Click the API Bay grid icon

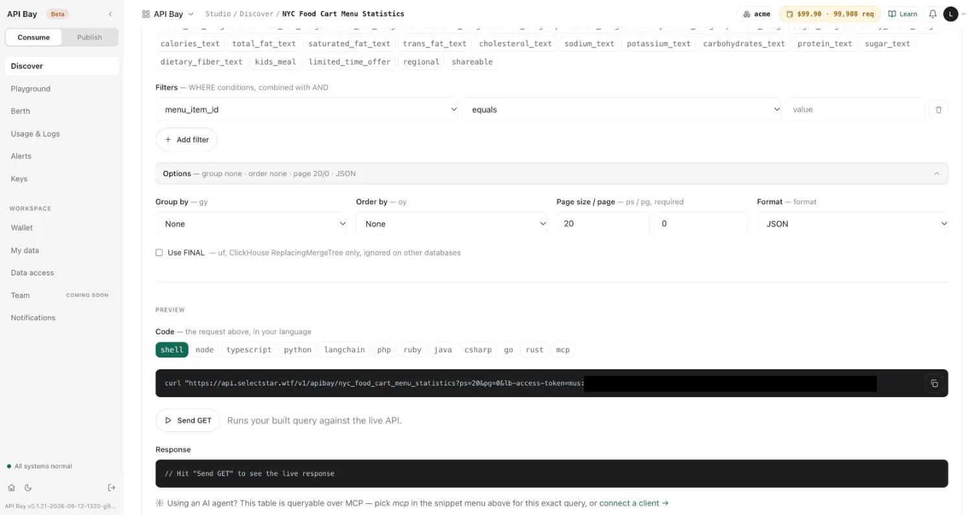(x=146, y=14)
